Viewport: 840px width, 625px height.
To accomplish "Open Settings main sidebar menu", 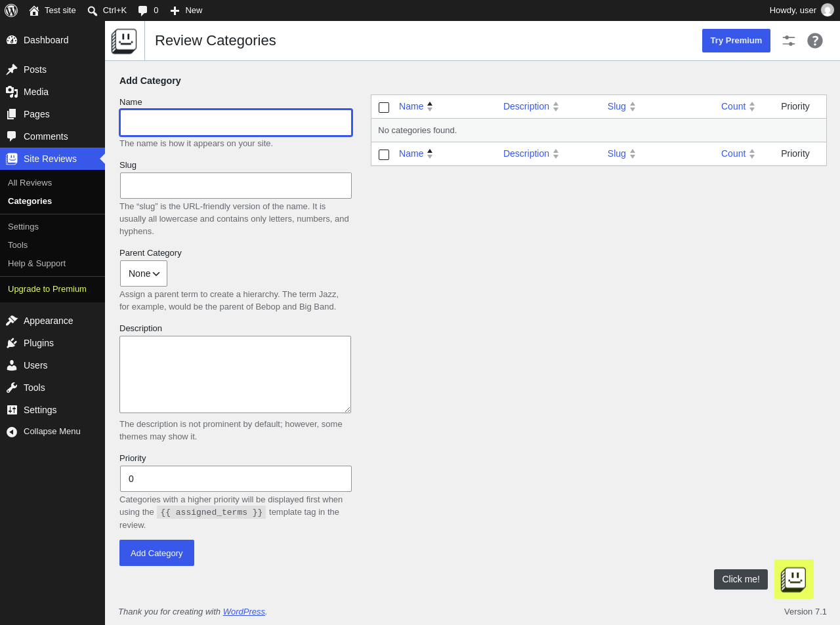I will pyautogui.click(x=52, y=410).
